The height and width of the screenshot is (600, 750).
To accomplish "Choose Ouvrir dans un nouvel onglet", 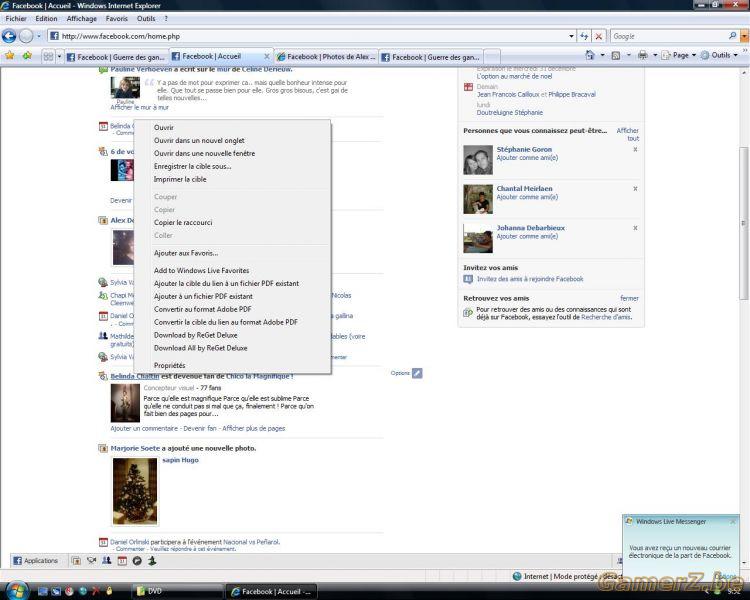I will [199, 141].
